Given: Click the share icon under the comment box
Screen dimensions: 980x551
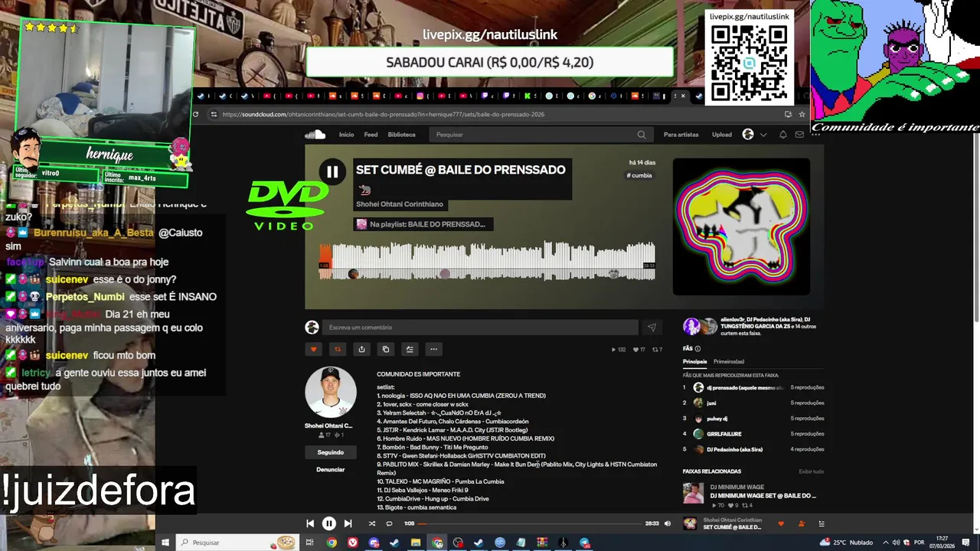Looking at the screenshot, I should point(361,349).
